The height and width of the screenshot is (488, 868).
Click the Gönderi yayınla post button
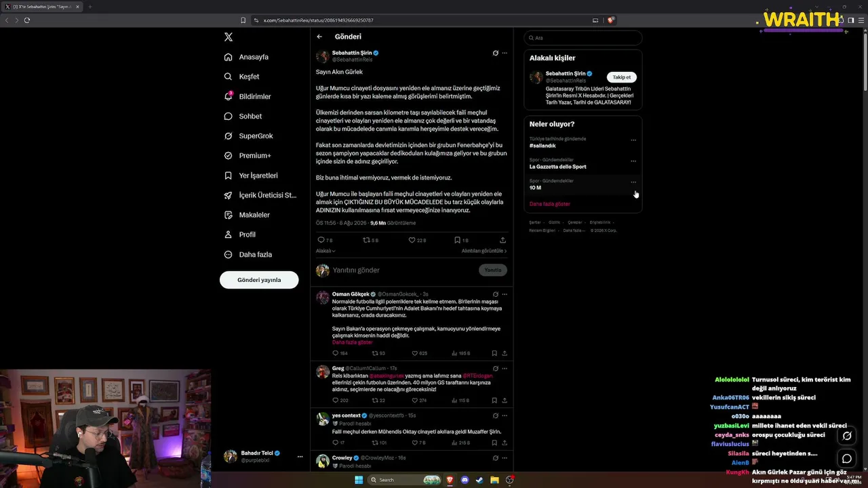(259, 280)
